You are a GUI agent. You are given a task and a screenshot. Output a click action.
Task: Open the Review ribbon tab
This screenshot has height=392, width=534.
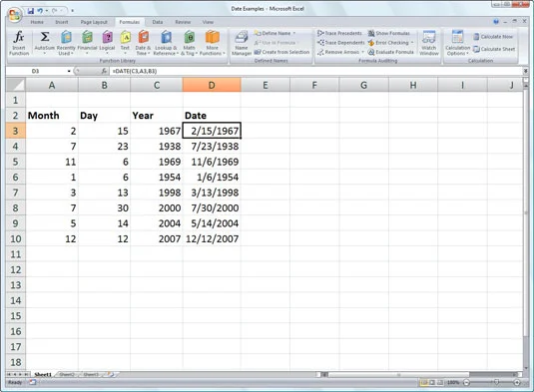(183, 22)
